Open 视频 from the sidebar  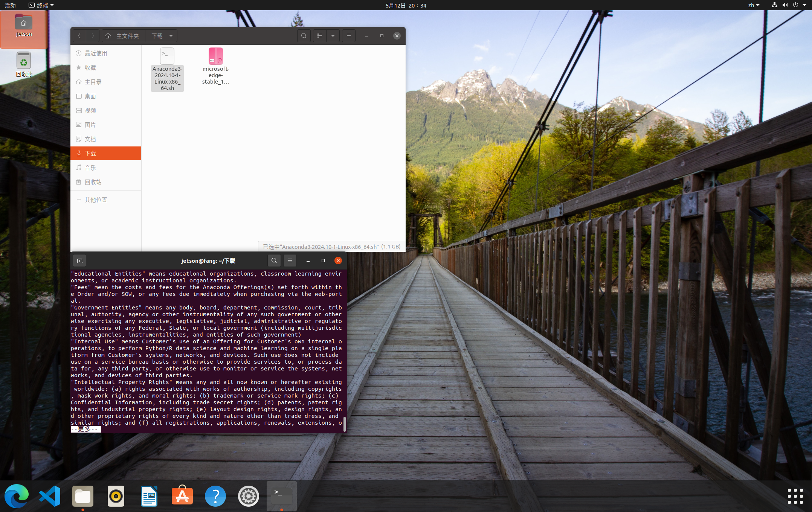(106, 110)
